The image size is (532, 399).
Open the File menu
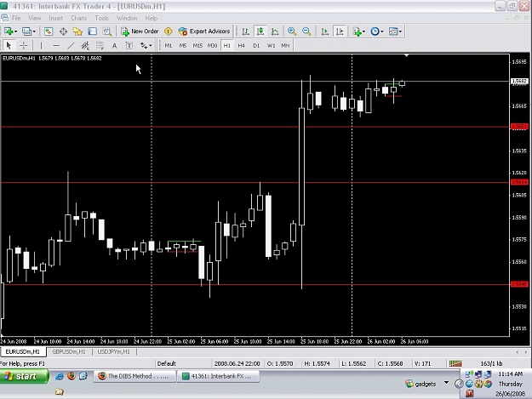click(x=16, y=18)
